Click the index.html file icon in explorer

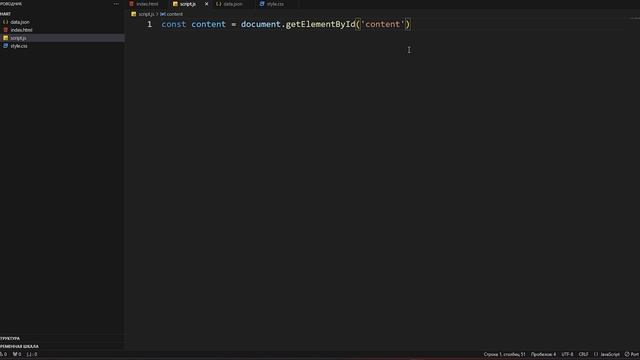(6, 30)
